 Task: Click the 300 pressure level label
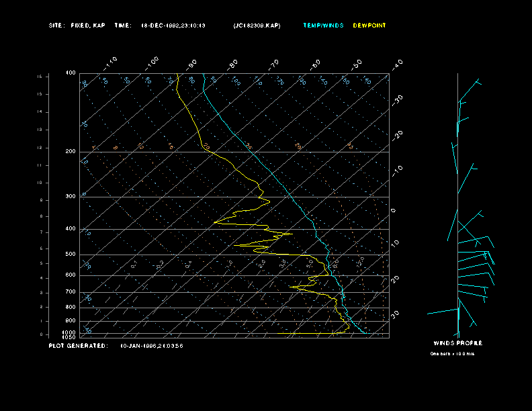71,197
